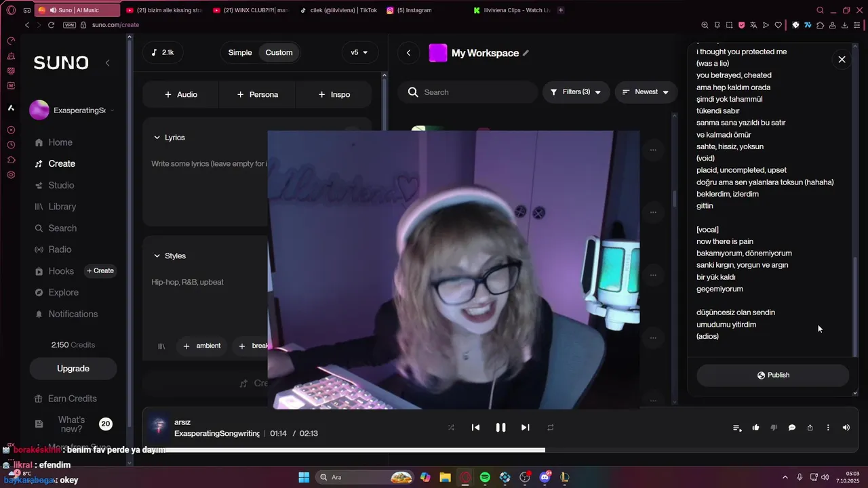The image size is (868, 488).
Task: Open Create in sidebar
Action: (55, 163)
